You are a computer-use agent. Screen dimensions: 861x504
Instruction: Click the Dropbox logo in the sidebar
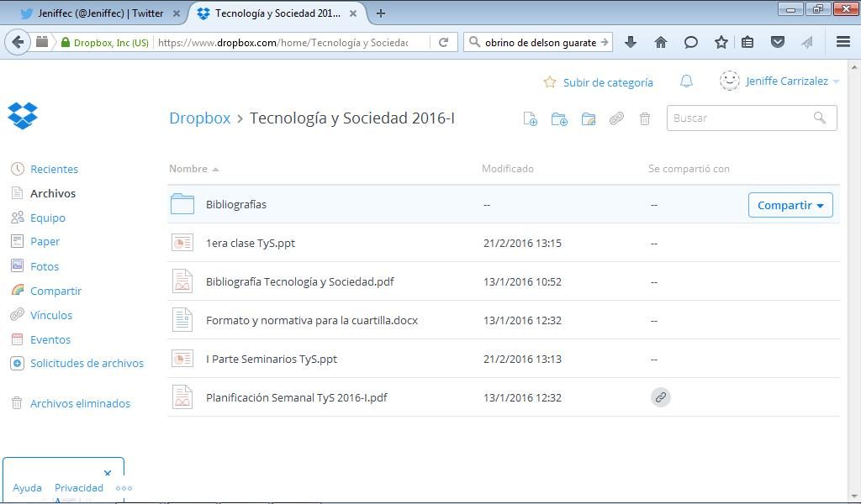(x=23, y=116)
